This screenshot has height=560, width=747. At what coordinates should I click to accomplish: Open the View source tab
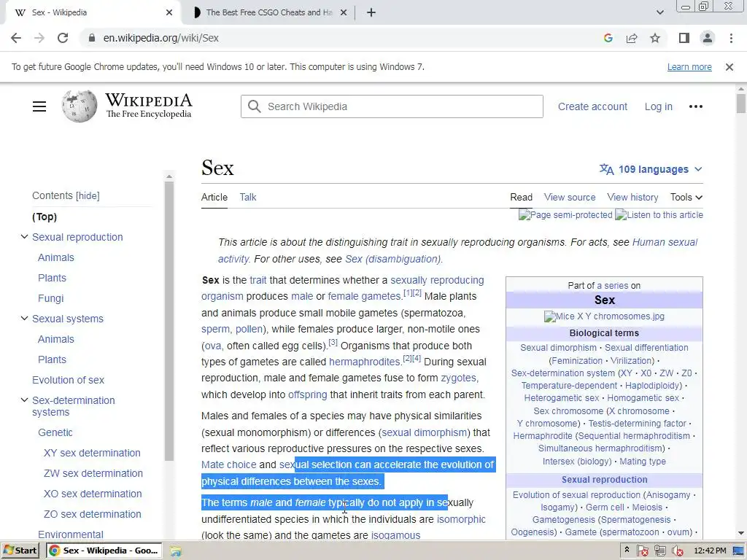tap(570, 197)
